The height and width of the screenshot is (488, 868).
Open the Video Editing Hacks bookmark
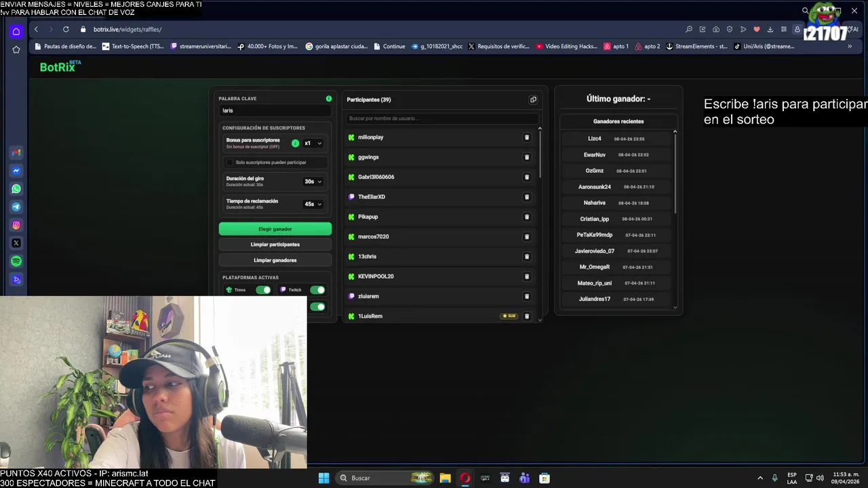pyautogui.click(x=567, y=46)
